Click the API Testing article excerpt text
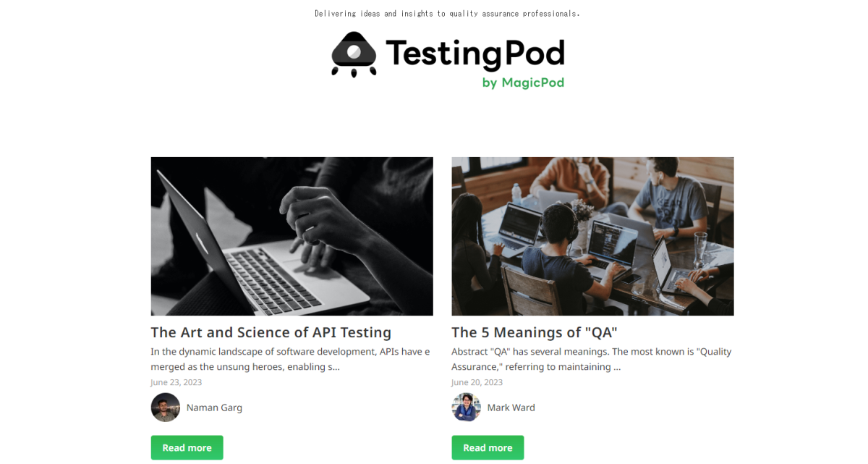 click(291, 359)
